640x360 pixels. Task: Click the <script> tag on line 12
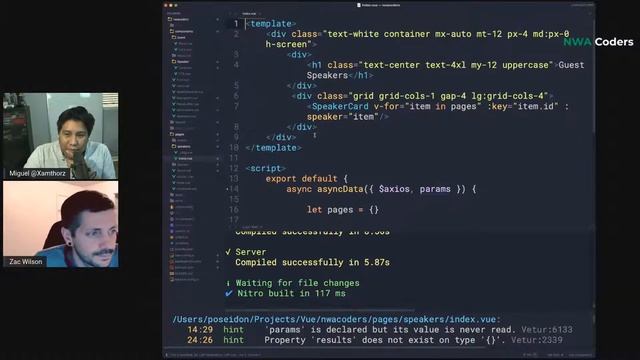(x=265, y=168)
